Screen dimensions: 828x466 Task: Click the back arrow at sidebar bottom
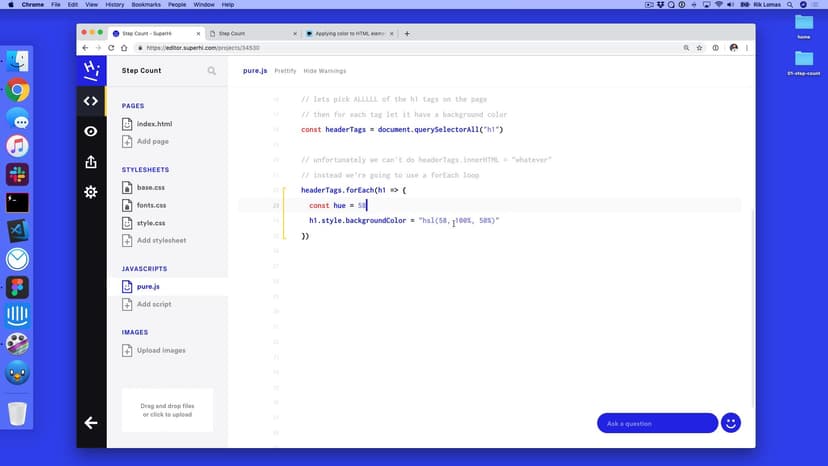(x=91, y=423)
